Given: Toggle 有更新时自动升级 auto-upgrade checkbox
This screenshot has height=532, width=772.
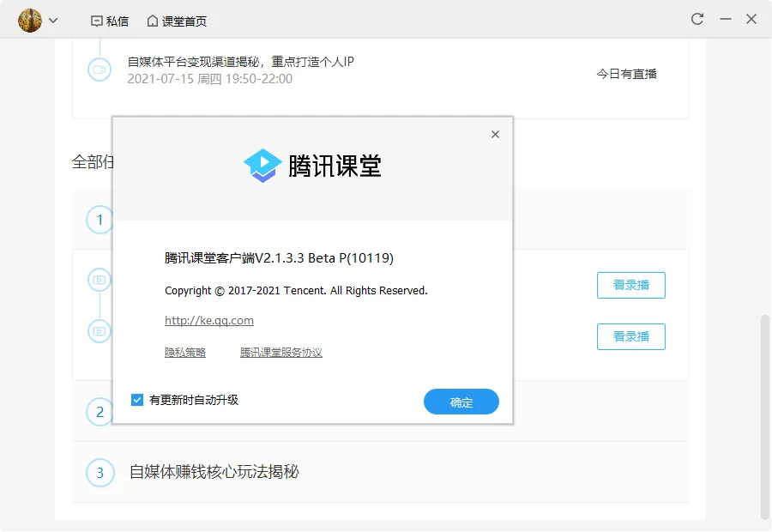Looking at the screenshot, I should [x=137, y=400].
